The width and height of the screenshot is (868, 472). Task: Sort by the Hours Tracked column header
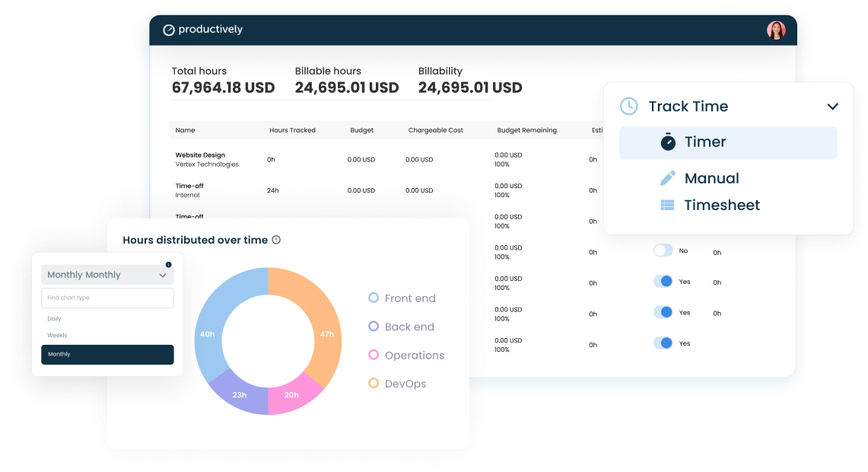click(292, 130)
